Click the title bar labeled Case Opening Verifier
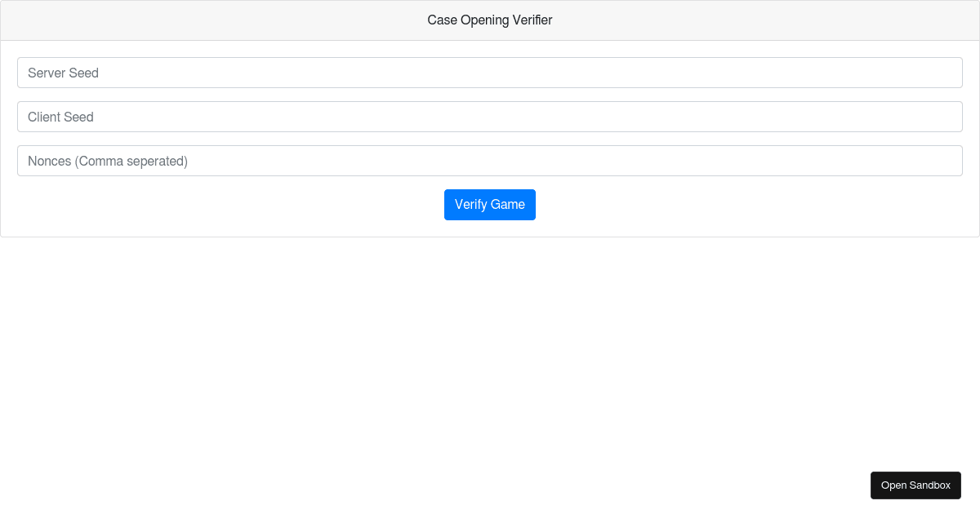This screenshot has height=514, width=980. coord(490,20)
